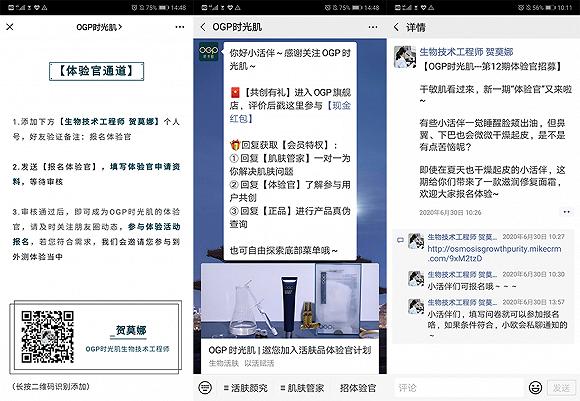
Task: Open the emoji picker beside the comment box
Action: tap(535, 387)
